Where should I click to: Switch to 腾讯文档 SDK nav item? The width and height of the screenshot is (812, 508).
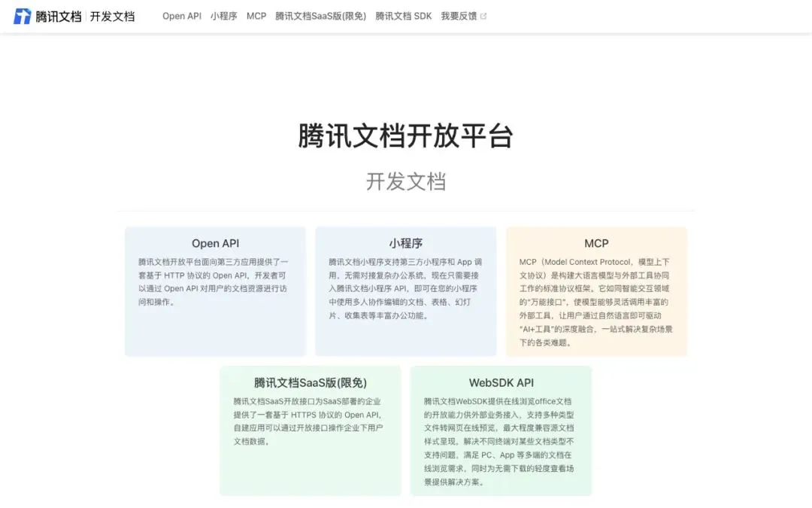[404, 16]
